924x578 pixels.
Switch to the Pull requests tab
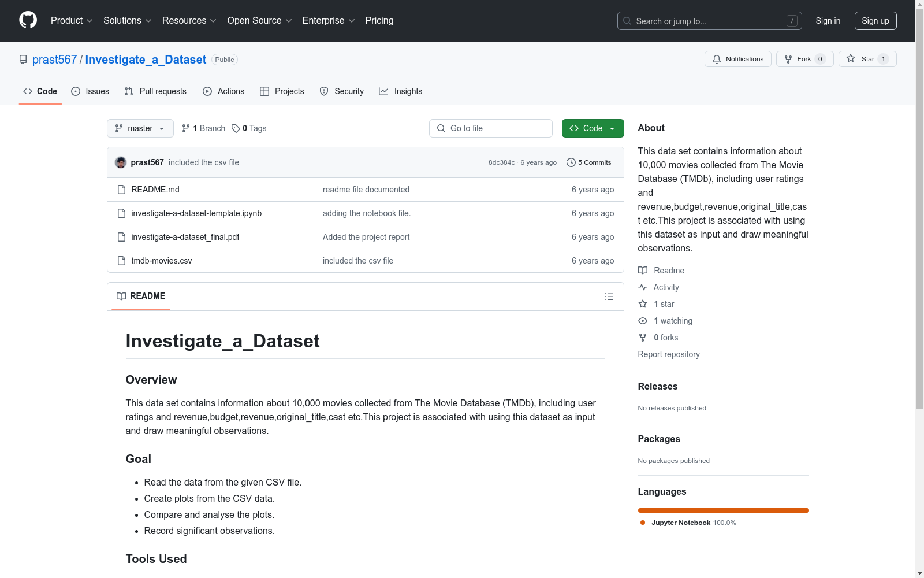click(x=155, y=91)
